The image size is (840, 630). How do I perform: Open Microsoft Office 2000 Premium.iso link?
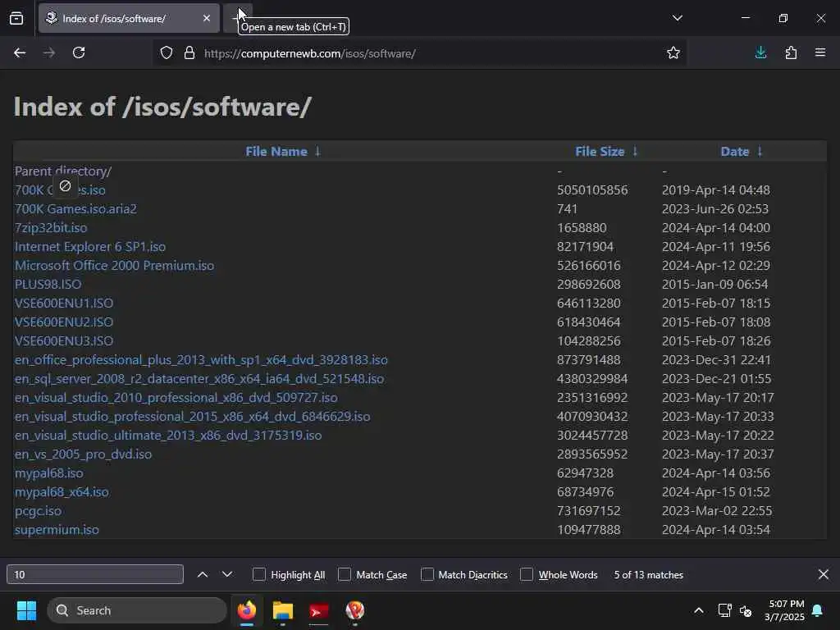pos(114,266)
